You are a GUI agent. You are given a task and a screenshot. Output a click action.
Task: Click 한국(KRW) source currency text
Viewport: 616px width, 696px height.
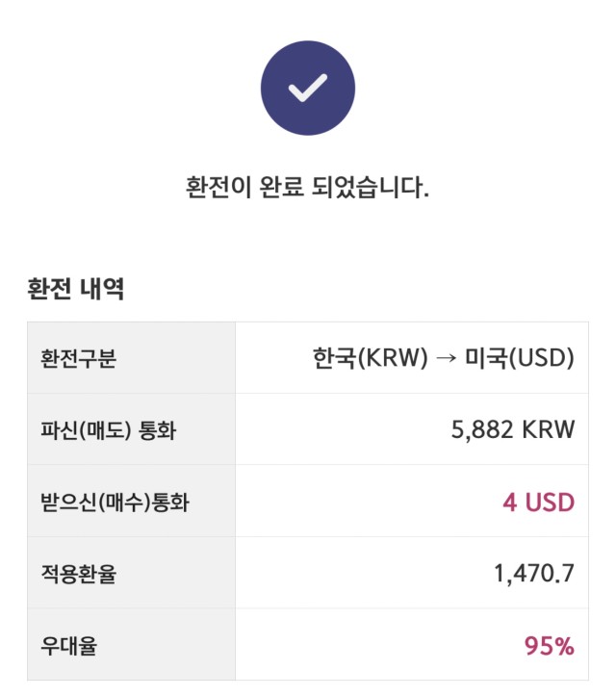point(371,357)
